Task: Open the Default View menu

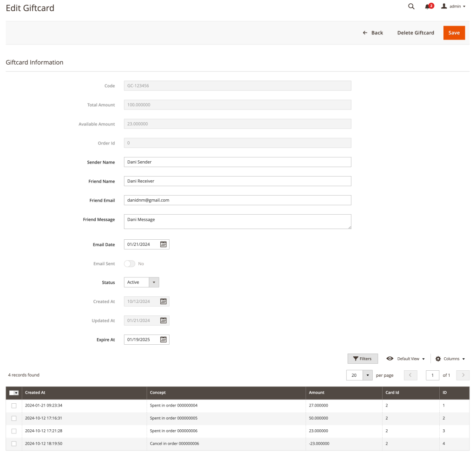Action: pyautogui.click(x=406, y=359)
